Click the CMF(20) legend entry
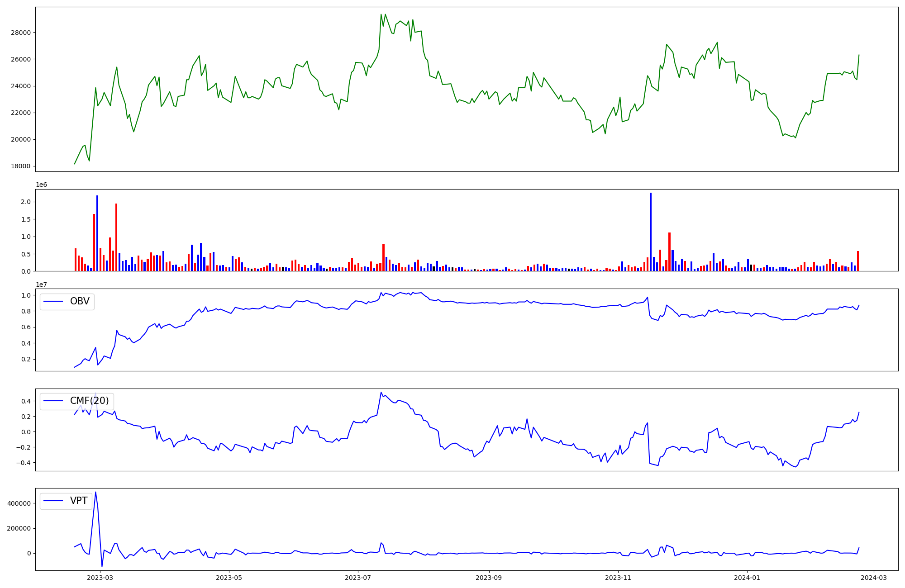The height and width of the screenshot is (588, 905). click(89, 401)
